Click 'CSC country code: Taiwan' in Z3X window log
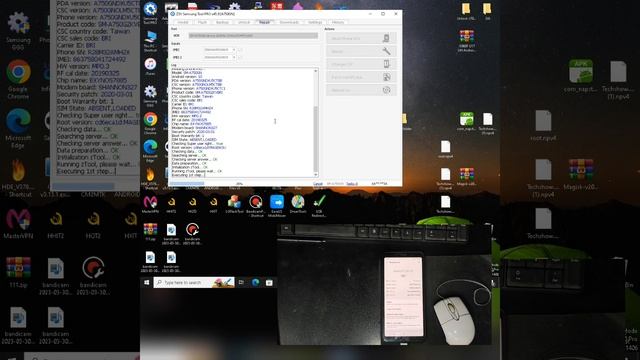This screenshot has width=640, height=360. coord(192,96)
